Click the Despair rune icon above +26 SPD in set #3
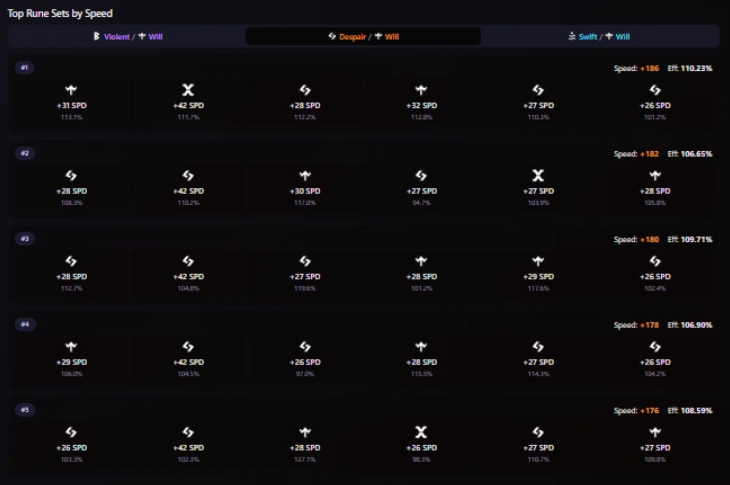 655,261
